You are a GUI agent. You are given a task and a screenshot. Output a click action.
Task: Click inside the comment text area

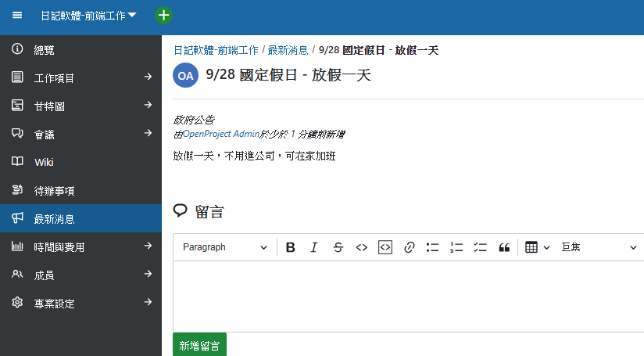click(409, 296)
